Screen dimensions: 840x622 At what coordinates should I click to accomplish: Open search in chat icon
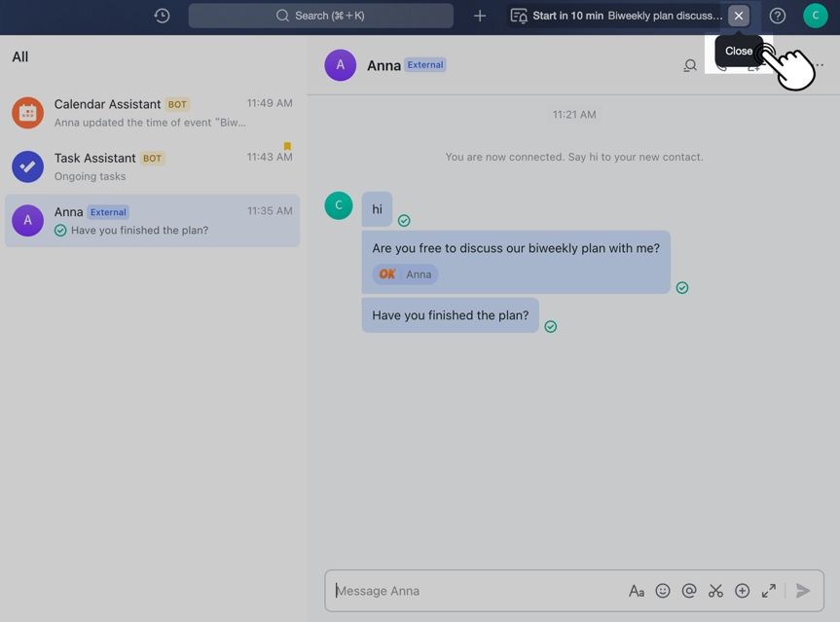click(x=690, y=66)
